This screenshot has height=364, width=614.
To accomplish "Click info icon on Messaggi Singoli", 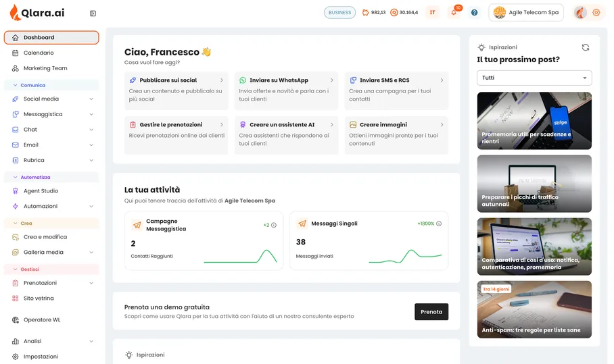I will 439,224.
